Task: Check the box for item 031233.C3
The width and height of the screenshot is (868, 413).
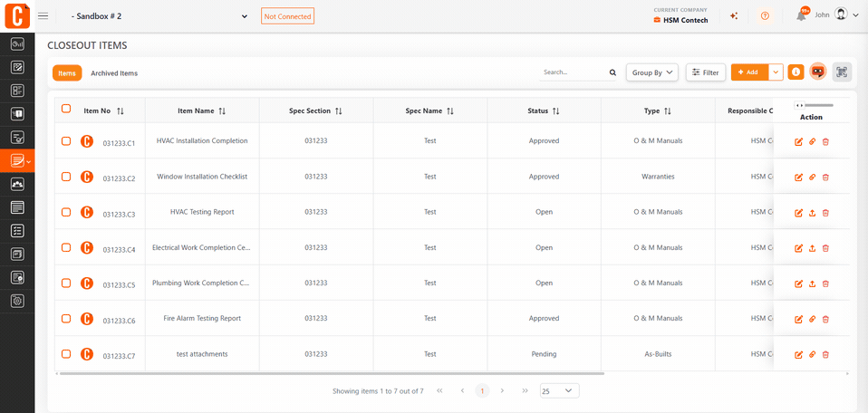Action: tap(66, 212)
